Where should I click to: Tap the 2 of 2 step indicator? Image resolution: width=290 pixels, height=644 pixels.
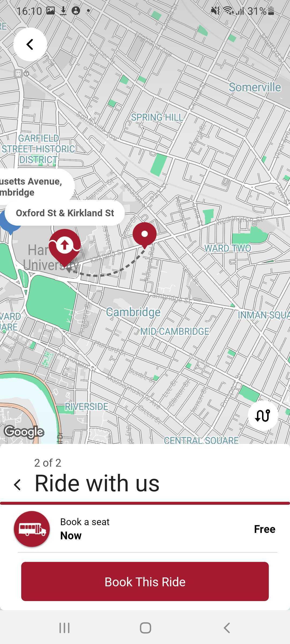point(48,463)
